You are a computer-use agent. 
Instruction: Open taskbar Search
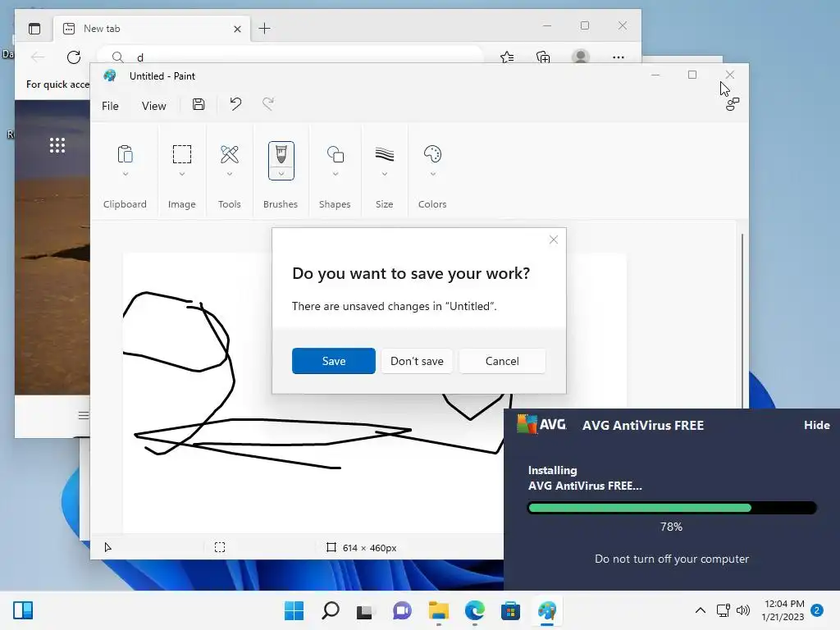(330, 610)
